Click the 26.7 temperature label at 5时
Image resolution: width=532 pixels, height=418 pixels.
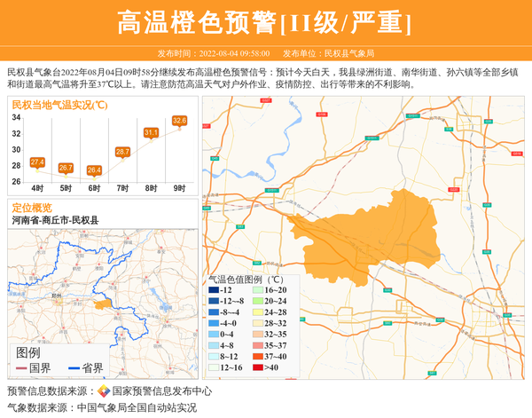coord(66,168)
